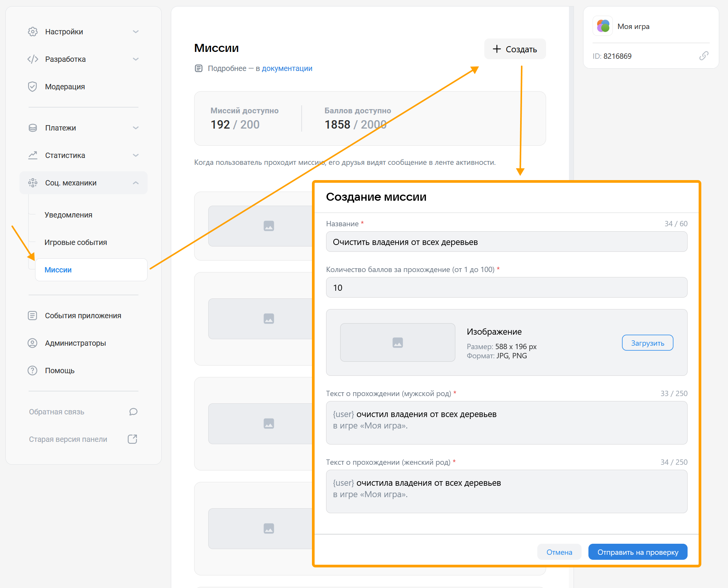Screen dimensions: 728x588
Task: Open the Notifications submenu item
Action: 68,215
